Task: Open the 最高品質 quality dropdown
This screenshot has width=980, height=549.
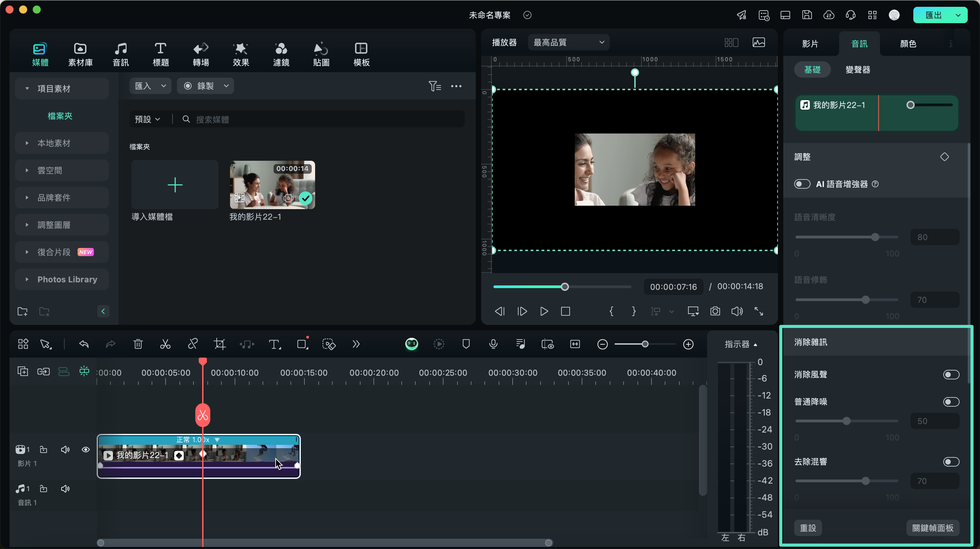Action: pos(568,42)
